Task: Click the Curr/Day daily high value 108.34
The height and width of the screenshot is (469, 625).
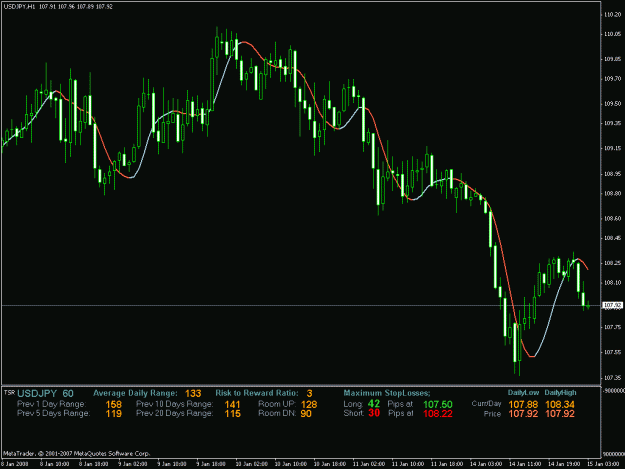Action: point(560,404)
